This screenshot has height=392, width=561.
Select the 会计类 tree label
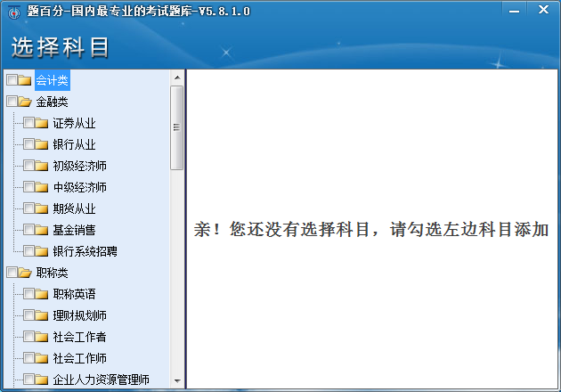(53, 80)
